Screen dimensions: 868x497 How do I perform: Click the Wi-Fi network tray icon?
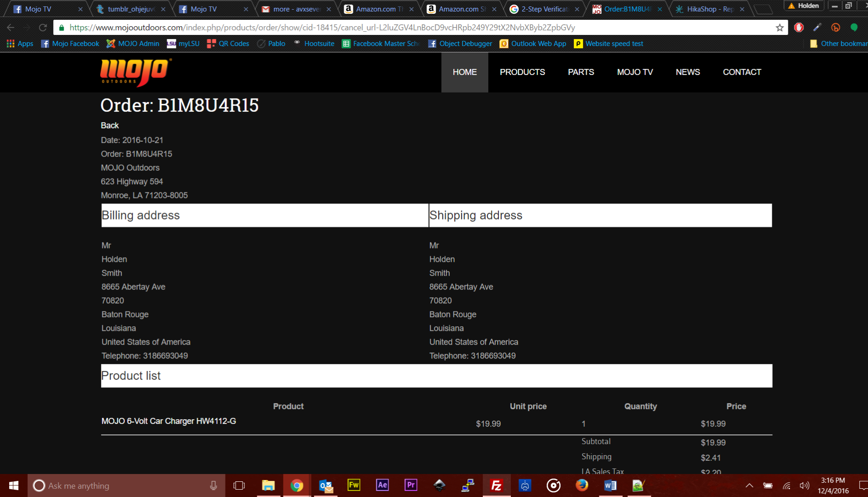[x=787, y=485]
